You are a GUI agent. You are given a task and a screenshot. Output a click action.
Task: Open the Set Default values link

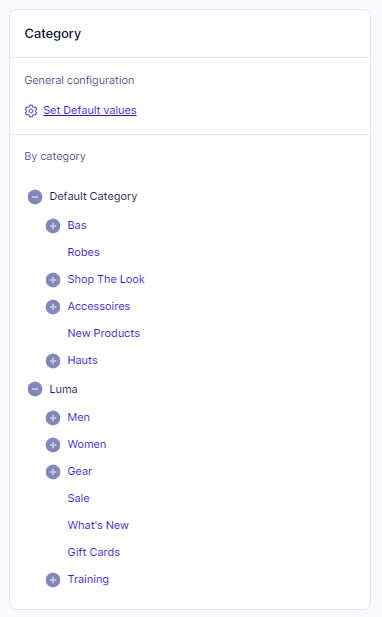point(90,110)
